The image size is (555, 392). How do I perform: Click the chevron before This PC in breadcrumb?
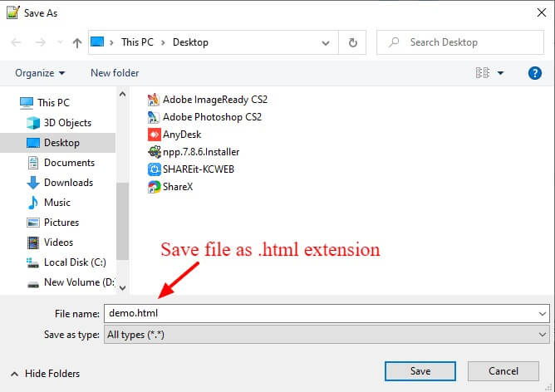[112, 42]
